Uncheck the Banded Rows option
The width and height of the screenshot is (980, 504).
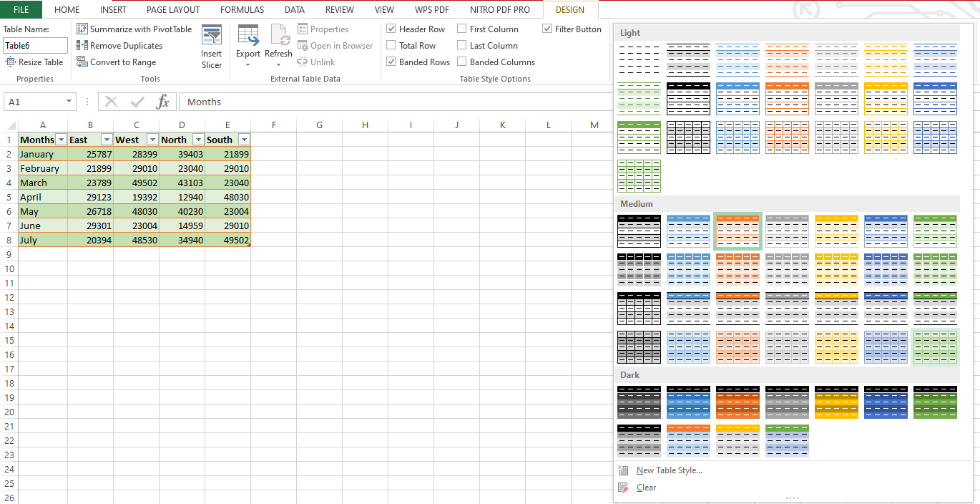click(391, 62)
